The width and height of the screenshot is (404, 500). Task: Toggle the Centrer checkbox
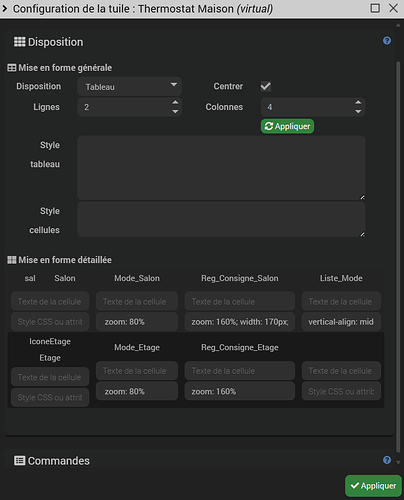266,86
